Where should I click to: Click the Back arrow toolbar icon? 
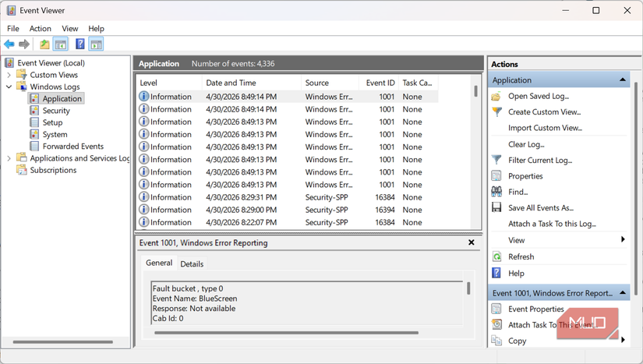pos(9,44)
